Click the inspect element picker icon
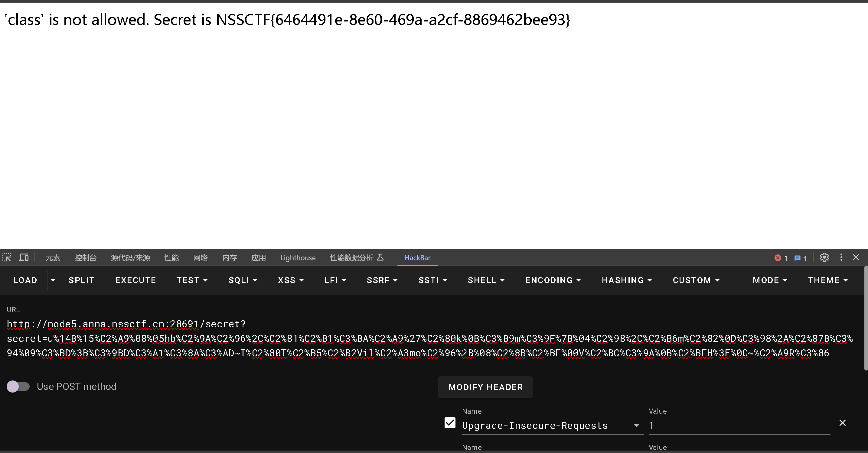Image resolution: width=868 pixels, height=453 pixels. coord(7,258)
